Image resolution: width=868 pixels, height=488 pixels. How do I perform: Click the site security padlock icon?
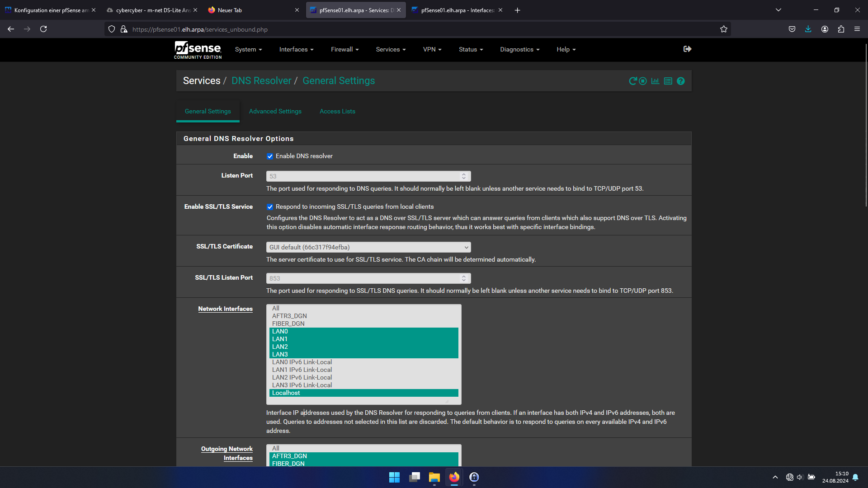click(x=124, y=29)
